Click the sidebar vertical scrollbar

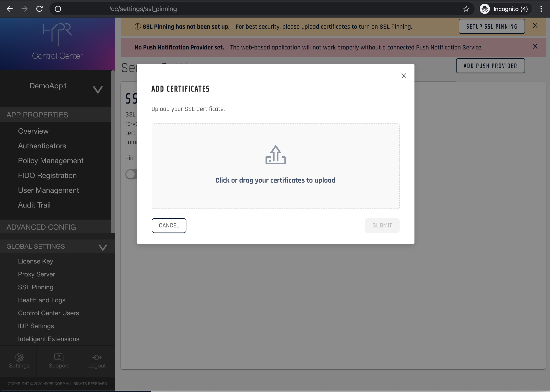113,152
